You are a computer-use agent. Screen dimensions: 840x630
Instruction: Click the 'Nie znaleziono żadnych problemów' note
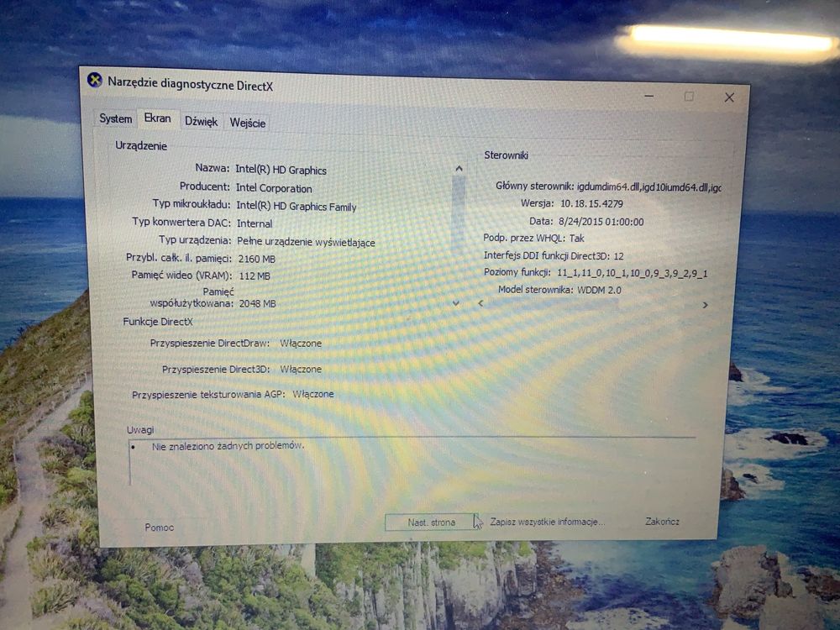[x=228, y=446]
